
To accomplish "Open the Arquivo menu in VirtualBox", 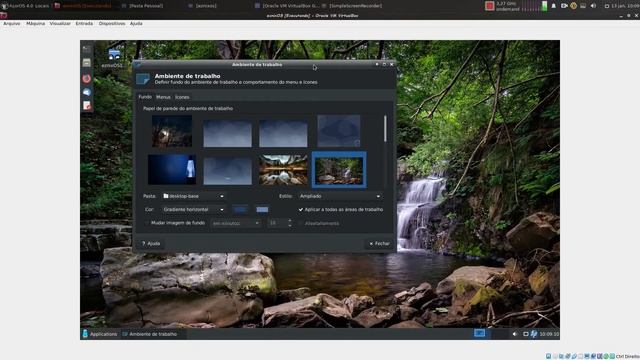I will (x=11, y=24).
